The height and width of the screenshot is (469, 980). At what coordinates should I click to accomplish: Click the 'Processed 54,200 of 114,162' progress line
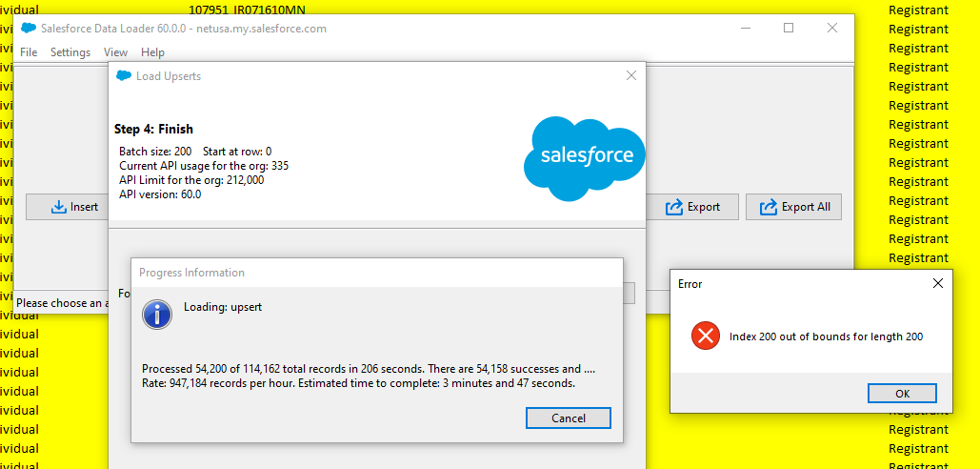coord(369,368)
